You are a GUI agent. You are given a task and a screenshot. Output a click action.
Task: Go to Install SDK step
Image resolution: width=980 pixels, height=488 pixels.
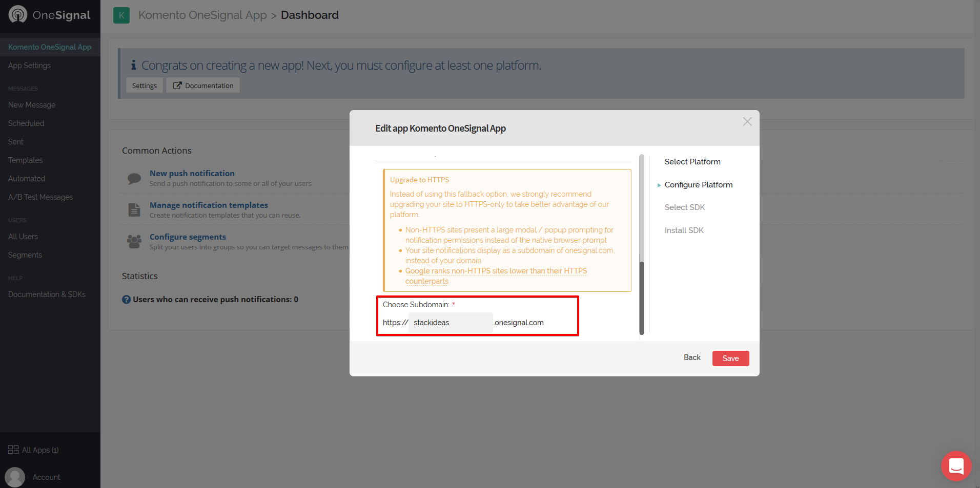pyautogui.click(x=684, y=230)
